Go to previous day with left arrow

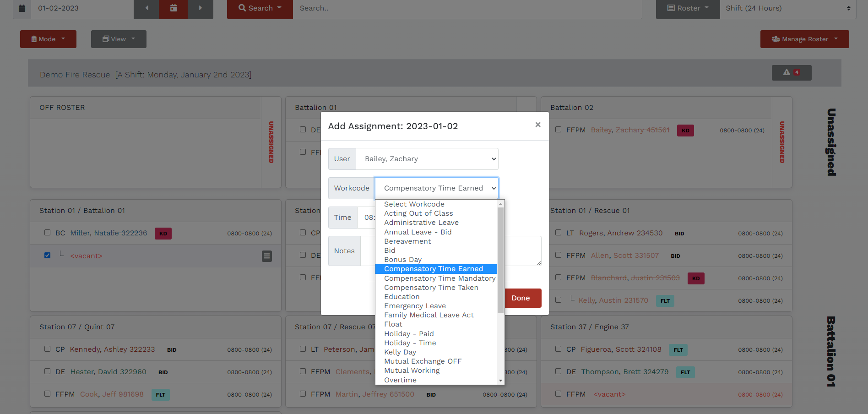pyautogui.click(x=146, y=8)
